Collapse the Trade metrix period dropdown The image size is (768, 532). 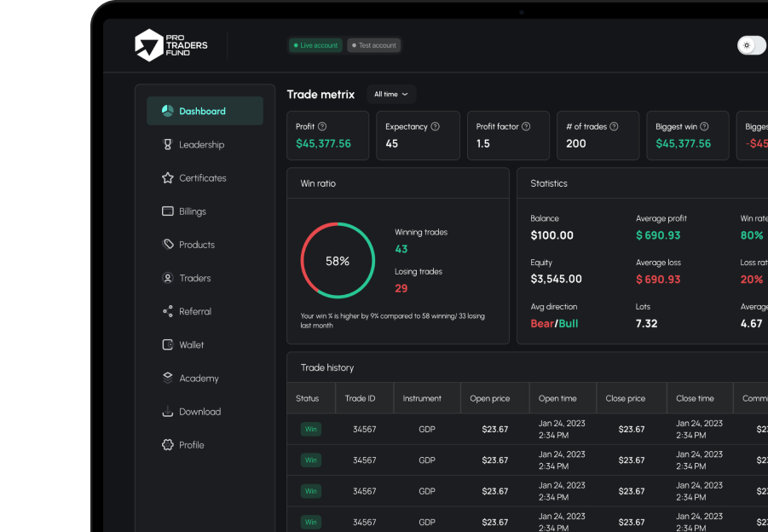391,94
